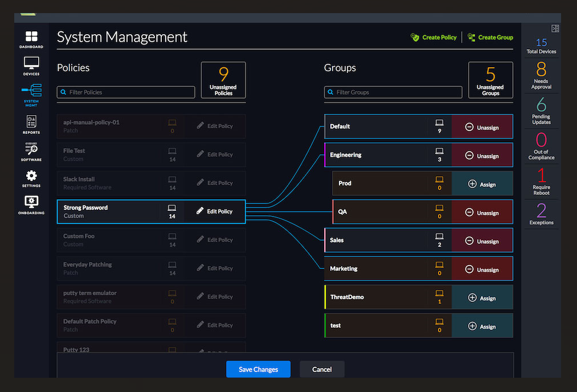Open the 2 Exceptions stat
This screenshot has width=577, height=392.
pos(541,214)
